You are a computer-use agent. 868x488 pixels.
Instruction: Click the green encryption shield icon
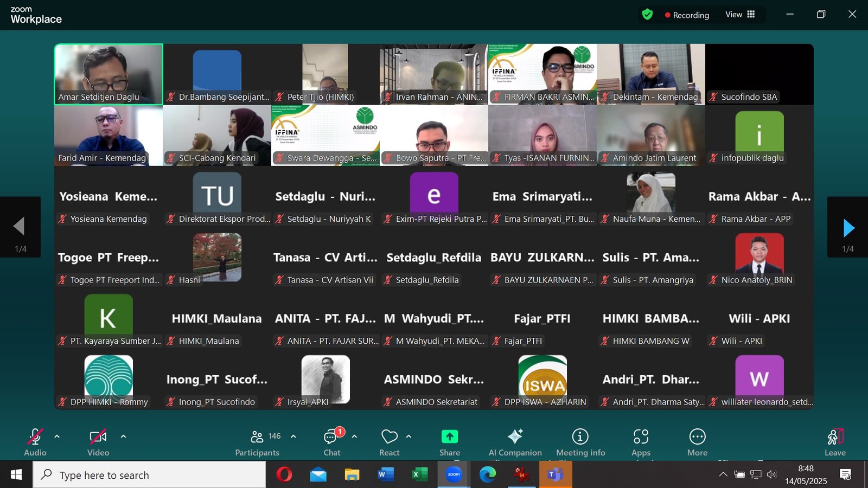tap(647, 15)
